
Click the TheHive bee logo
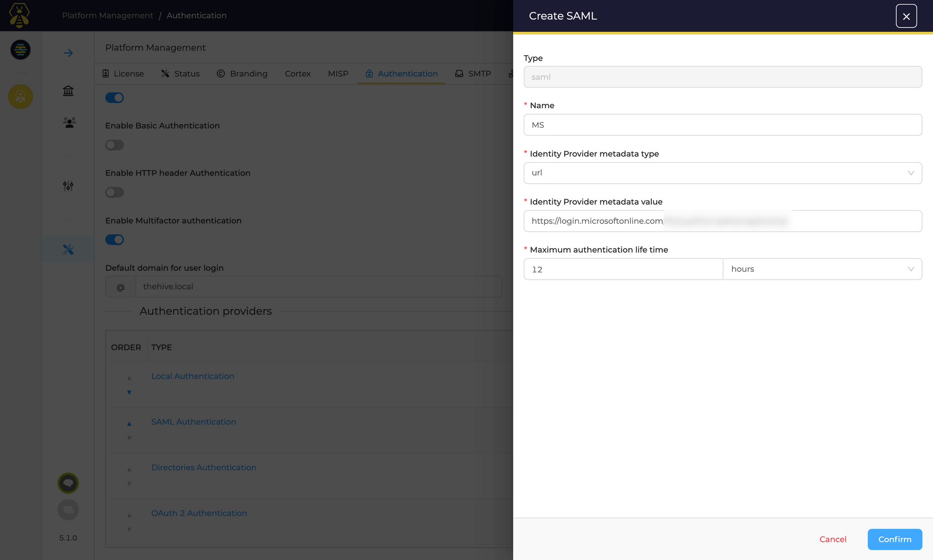tap(20, 15)
